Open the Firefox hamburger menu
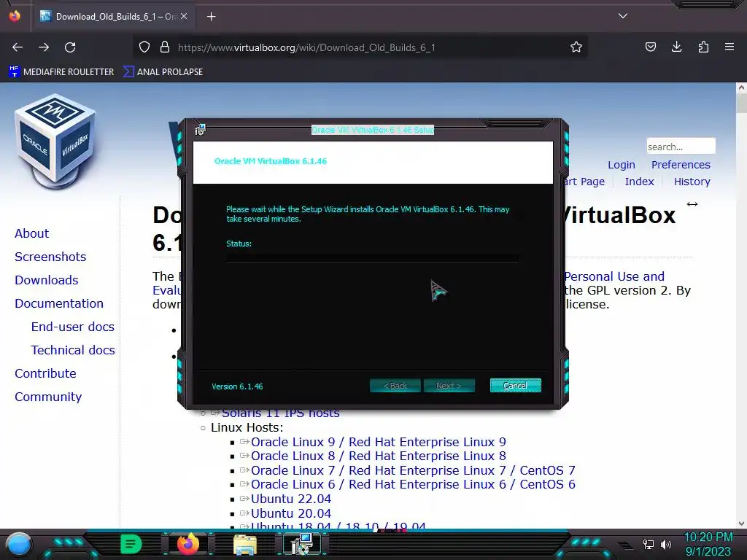Screen dimensions: 747x560 729,47
